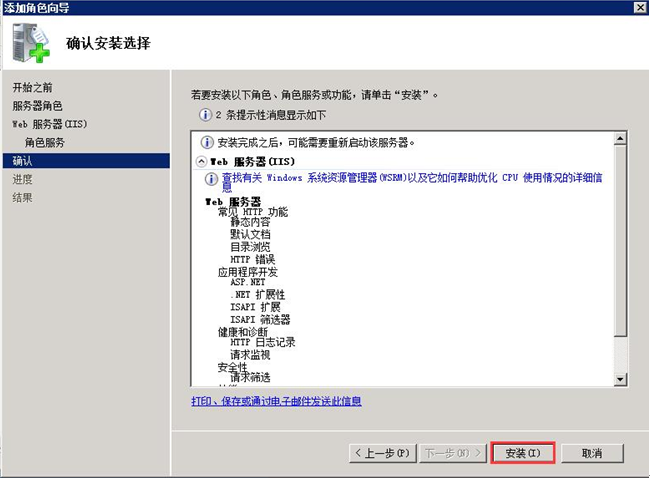This screenshot has height=478, width=650.
Task: Click scrollbar up arrow in summary list
Action: tap(620, 137)
